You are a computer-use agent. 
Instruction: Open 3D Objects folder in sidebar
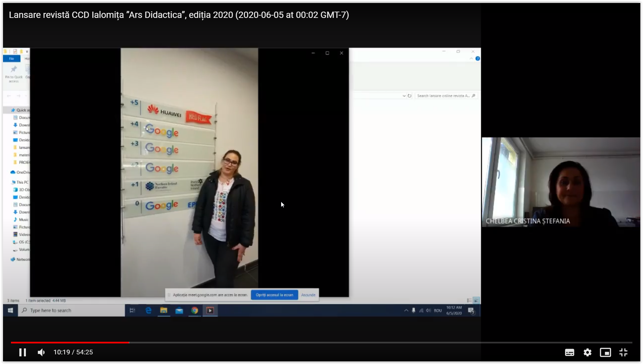21,190
